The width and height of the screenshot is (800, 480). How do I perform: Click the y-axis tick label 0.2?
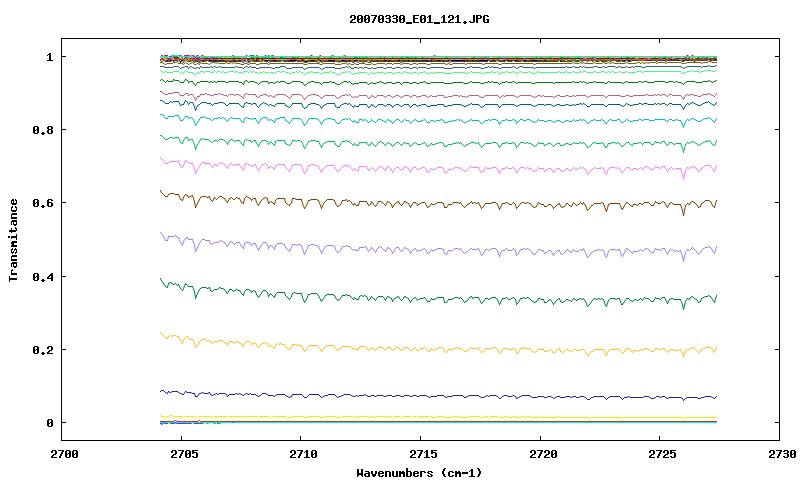pos(43,350)
